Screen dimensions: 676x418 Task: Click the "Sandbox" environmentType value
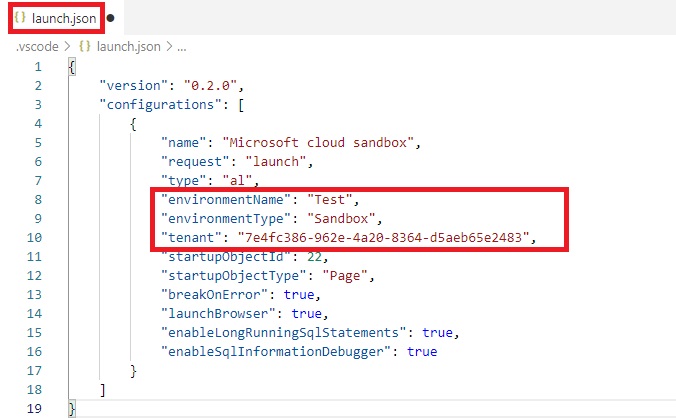coord(345,218)
